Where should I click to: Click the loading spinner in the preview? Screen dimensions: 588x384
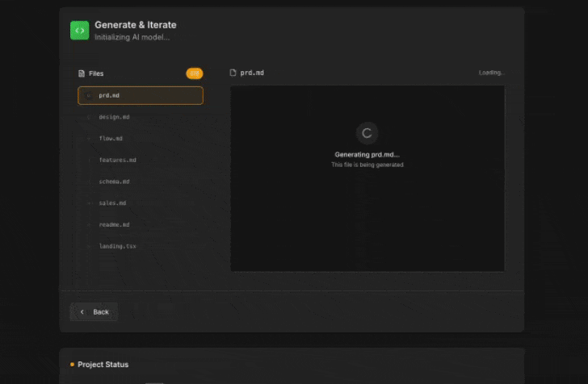[x=367, y=134]
